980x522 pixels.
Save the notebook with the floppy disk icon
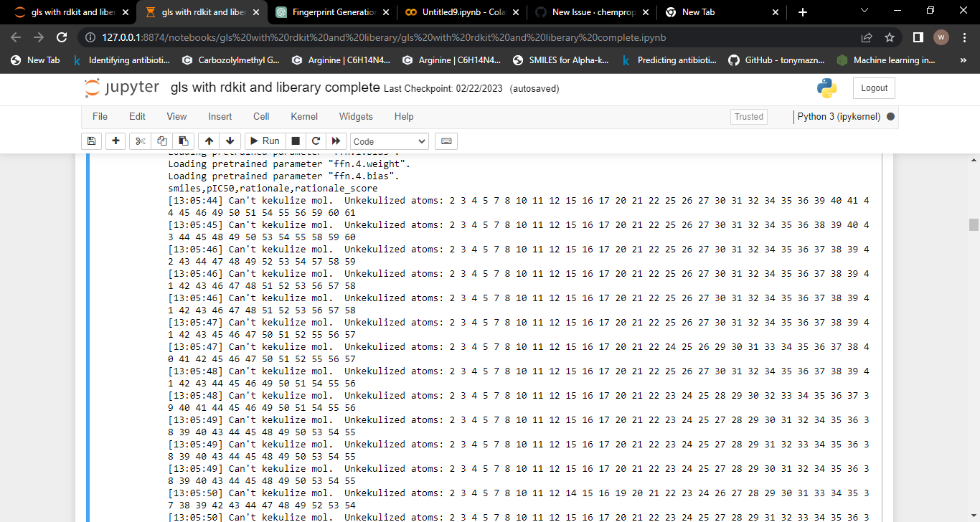click(91, 141)
